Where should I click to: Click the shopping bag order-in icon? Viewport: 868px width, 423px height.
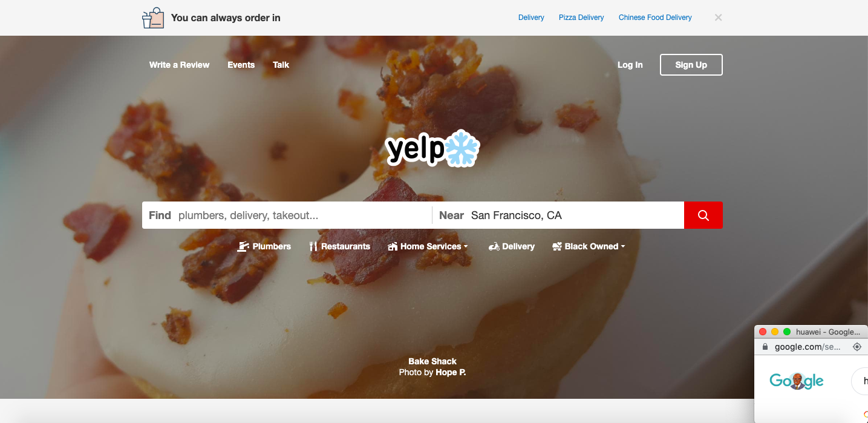point(153,18)
